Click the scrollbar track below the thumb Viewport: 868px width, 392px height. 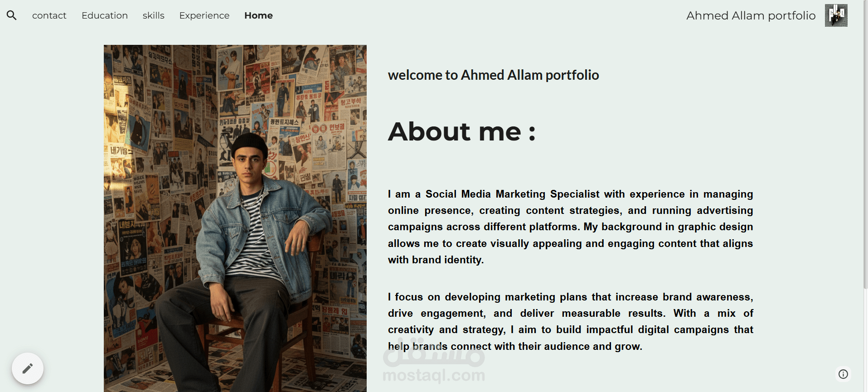point(865,340)
